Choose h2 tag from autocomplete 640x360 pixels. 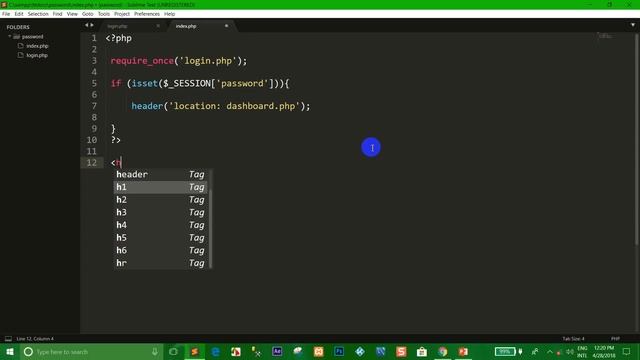point(160,200)
